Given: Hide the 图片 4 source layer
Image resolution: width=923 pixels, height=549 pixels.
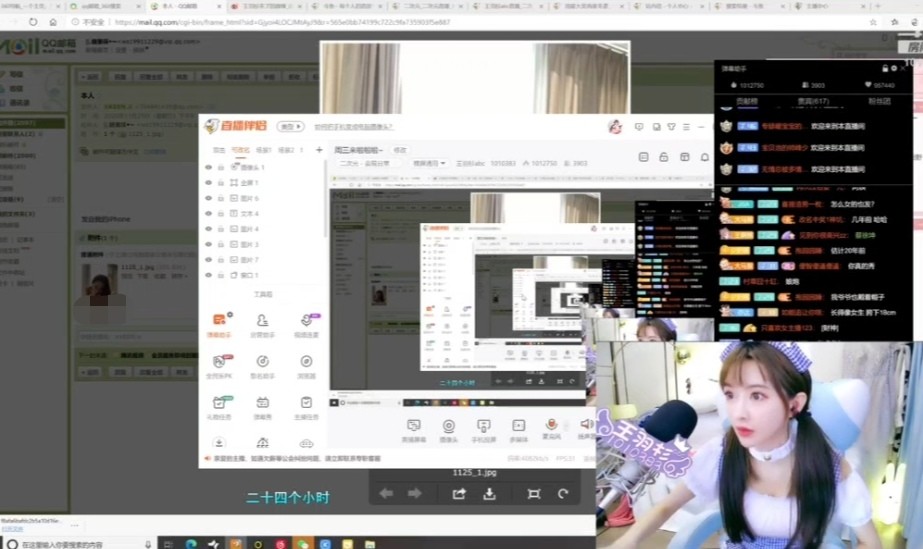Looking at the screenshot, I should click(x=208, y=229).
